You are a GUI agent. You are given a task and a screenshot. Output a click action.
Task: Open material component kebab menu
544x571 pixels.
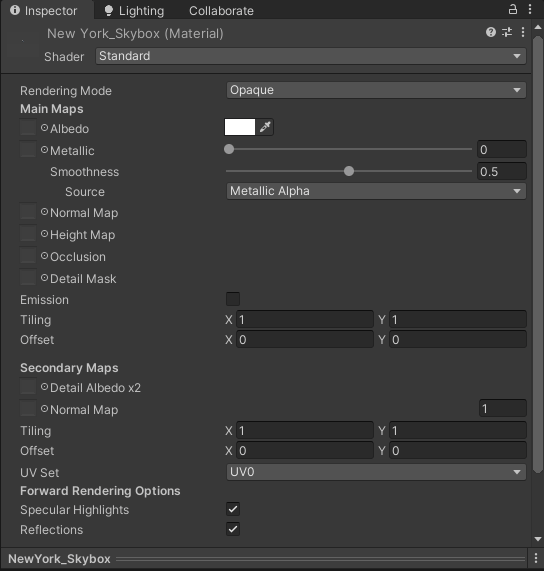click(523, 32)
